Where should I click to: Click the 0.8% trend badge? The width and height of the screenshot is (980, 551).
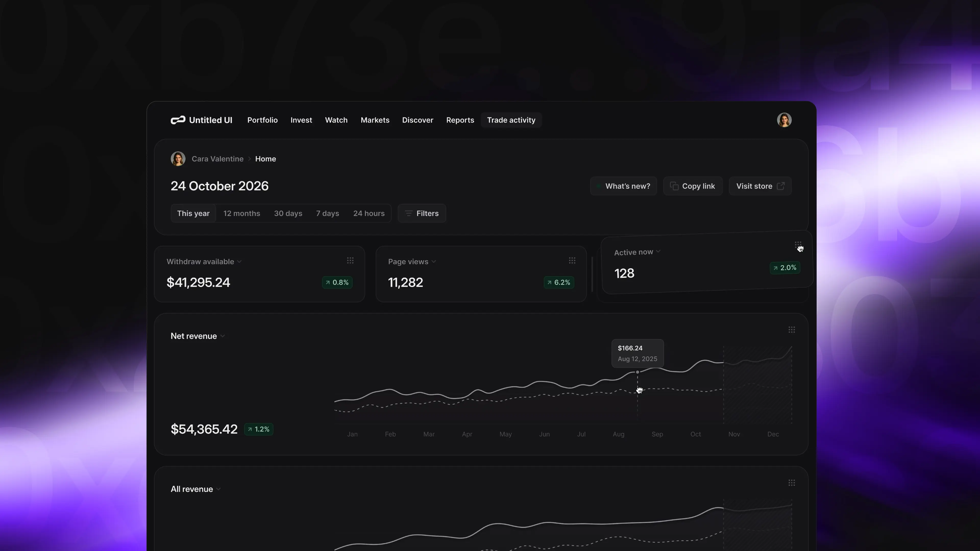(337, 283)
